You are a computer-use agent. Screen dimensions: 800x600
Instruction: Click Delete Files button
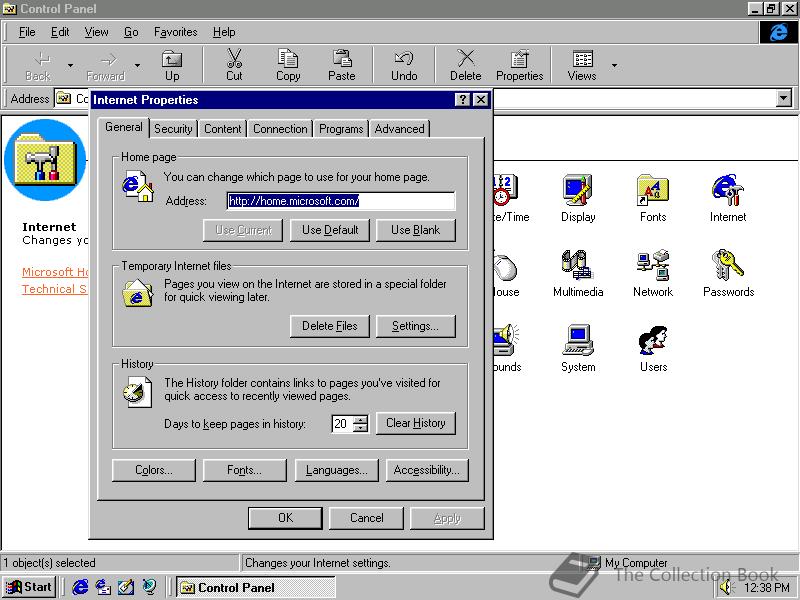(x=330, y=326)
